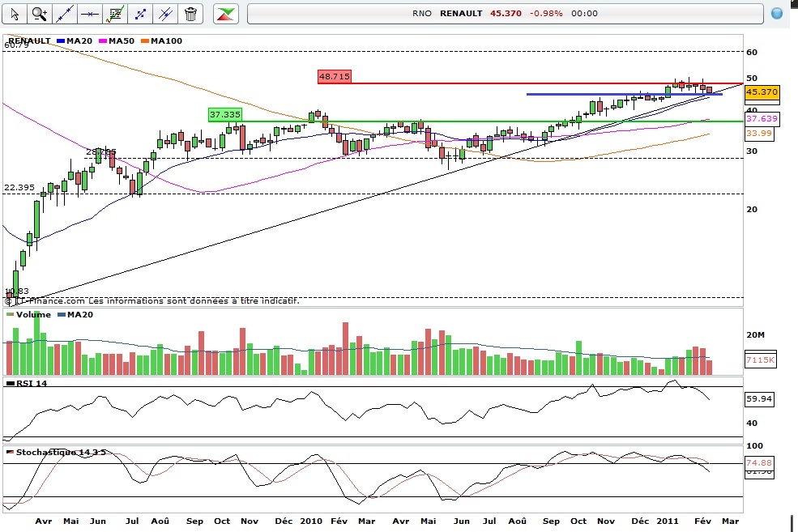Screen dimensions: 798x532
Task: Choose the diagonal trend line drawing tool
Action: click(x=65, y=14)
